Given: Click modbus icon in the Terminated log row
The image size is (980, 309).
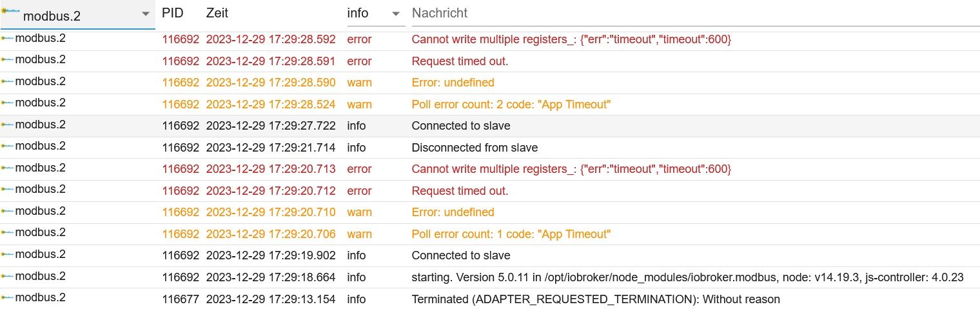Looking at the screenshot, I should [8, 298].
